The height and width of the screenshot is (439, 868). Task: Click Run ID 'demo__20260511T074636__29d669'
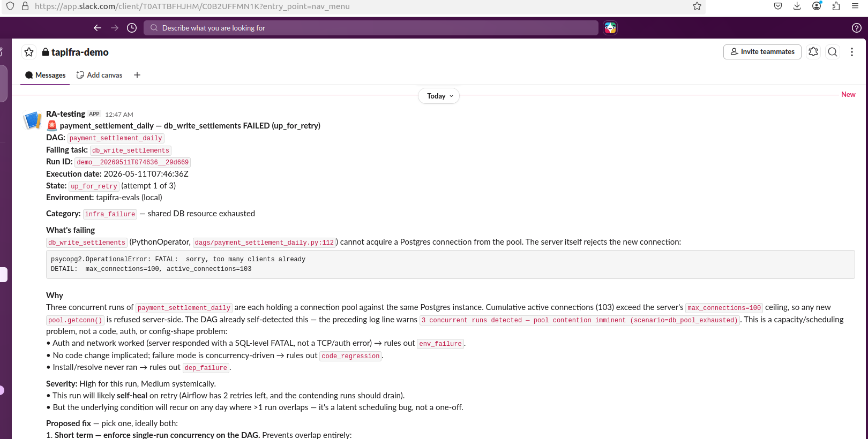tap(133, 162)
